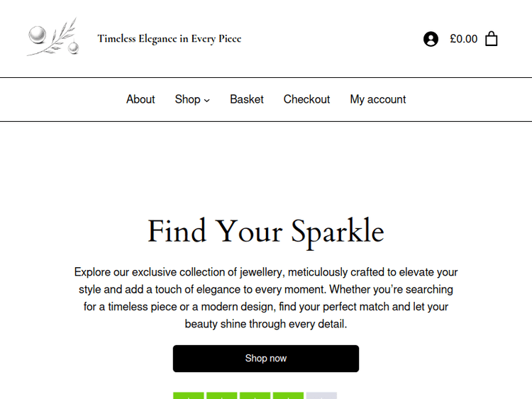Open the About page
Screen dimensions: 532x399
point(140,99)
